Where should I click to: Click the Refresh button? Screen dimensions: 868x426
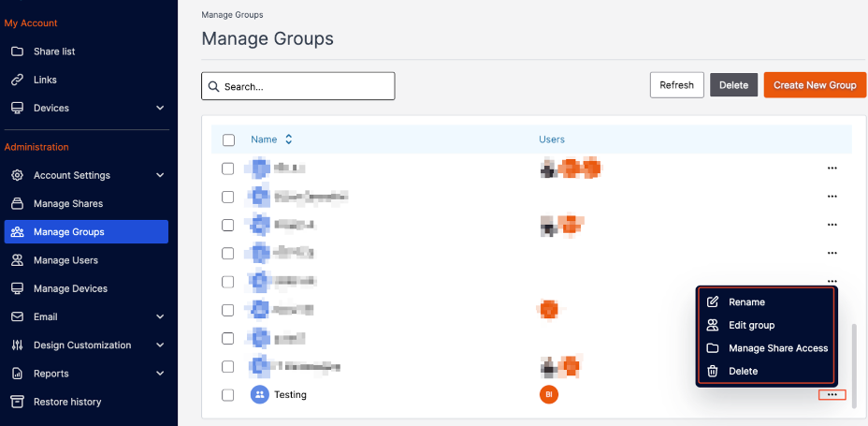[676, 85]
